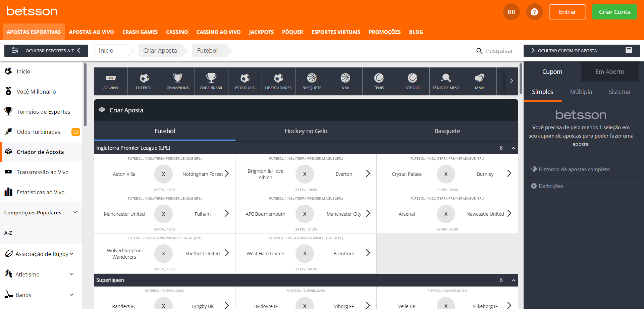644x309 pixels.
Task: Select the Múltipla bet type tab
Action: (x=581, y=92)
